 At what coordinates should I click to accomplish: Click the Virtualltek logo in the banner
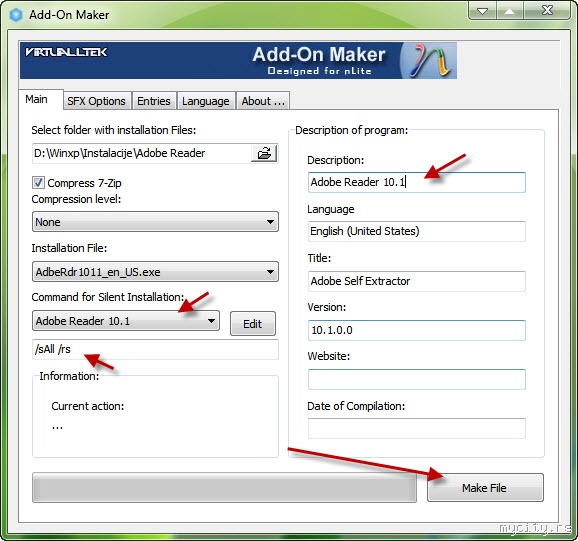tap(66, 52)
